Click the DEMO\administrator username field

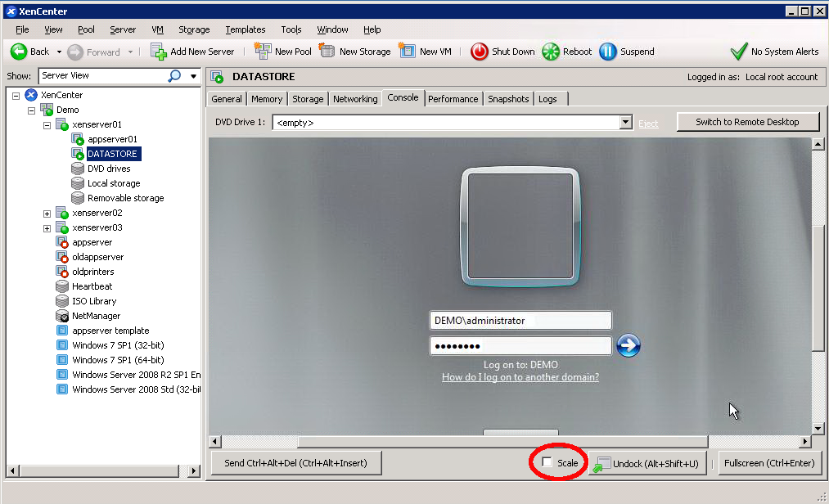pyautogui.click(x=520, y=321)
